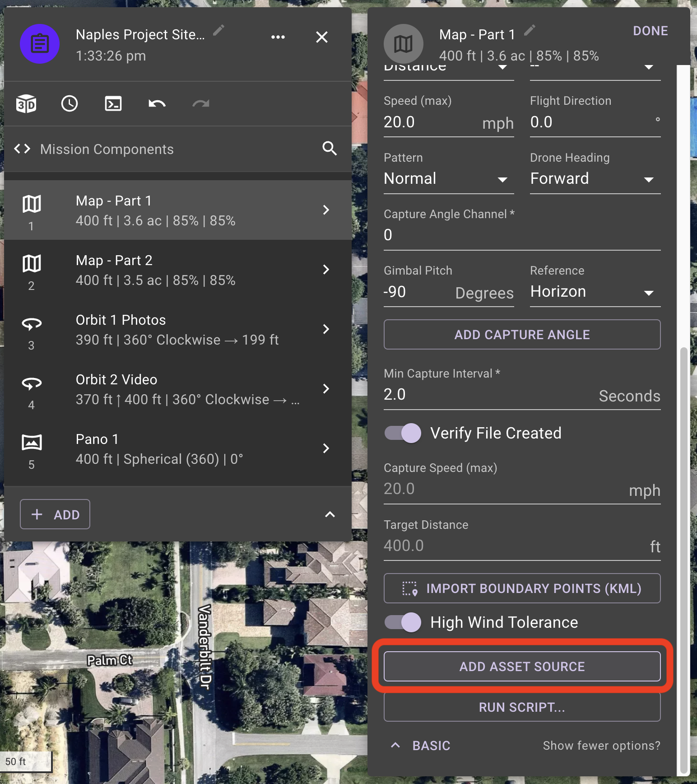697x784 pixels.
Task: Edit Min Capture Interval field
Action: click(x=522, y=395)
